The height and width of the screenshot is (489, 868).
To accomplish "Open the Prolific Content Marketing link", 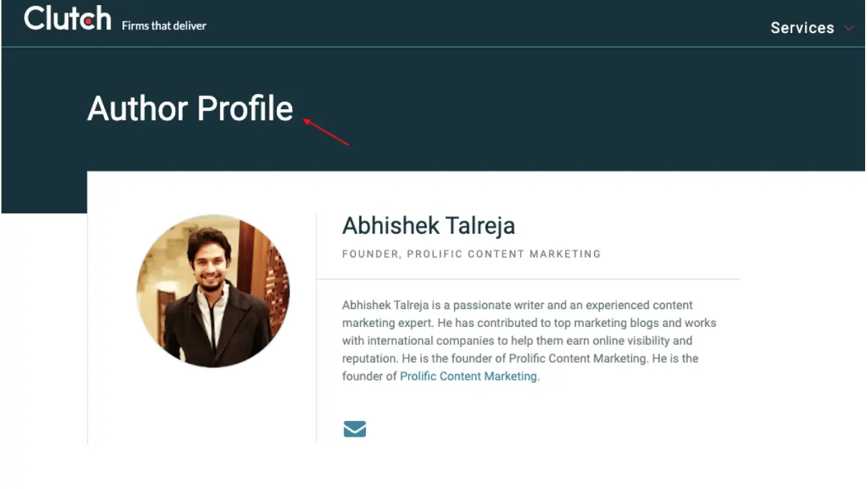I will [467, 376].
